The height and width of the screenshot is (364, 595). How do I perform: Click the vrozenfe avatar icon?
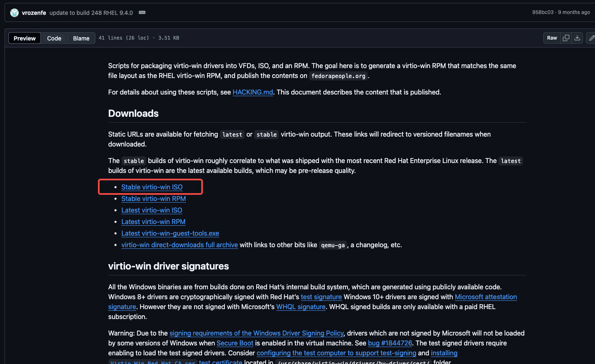point(14,13)
